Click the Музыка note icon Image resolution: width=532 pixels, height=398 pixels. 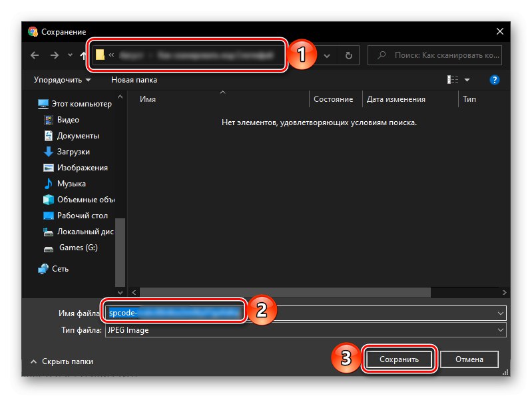pos(49,184)
